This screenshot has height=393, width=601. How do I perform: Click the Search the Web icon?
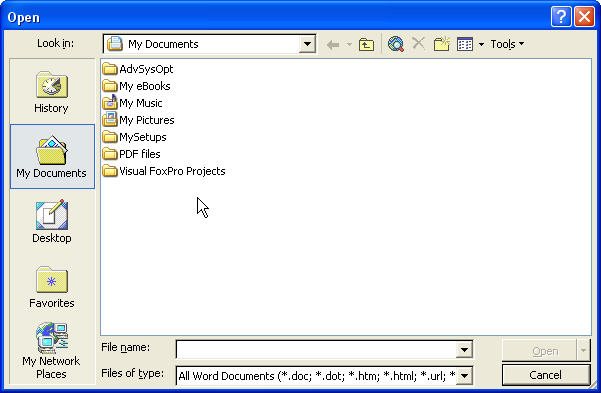click(396, 44)
